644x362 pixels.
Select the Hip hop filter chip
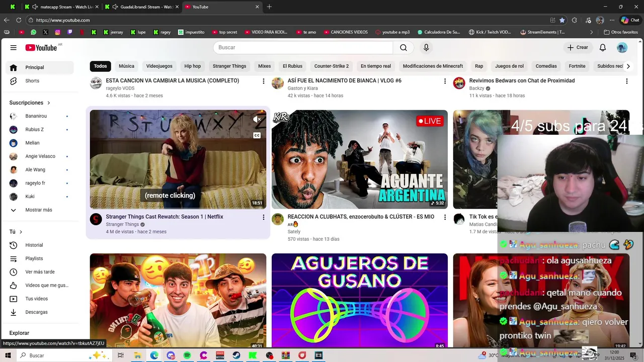[x=192, y=66]
